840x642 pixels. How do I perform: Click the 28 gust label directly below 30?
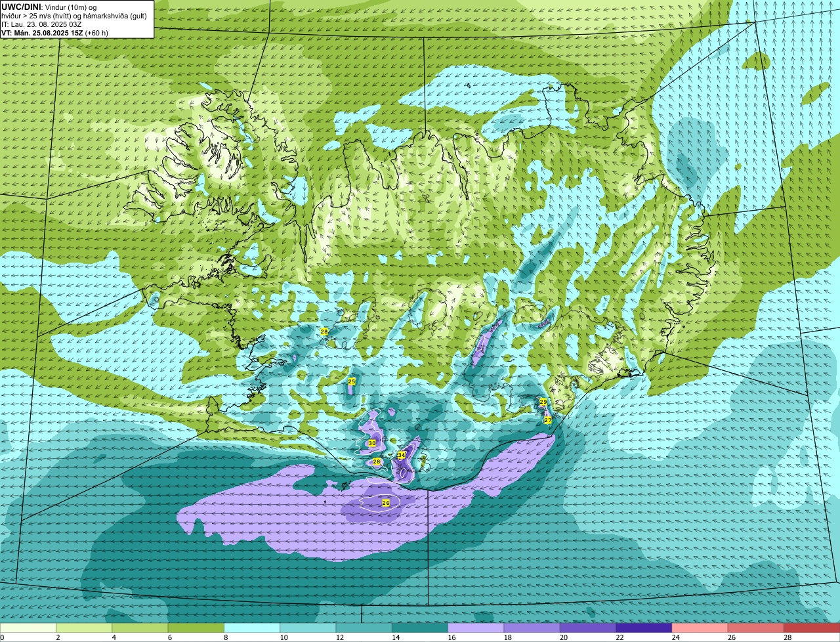click(377, 462)
